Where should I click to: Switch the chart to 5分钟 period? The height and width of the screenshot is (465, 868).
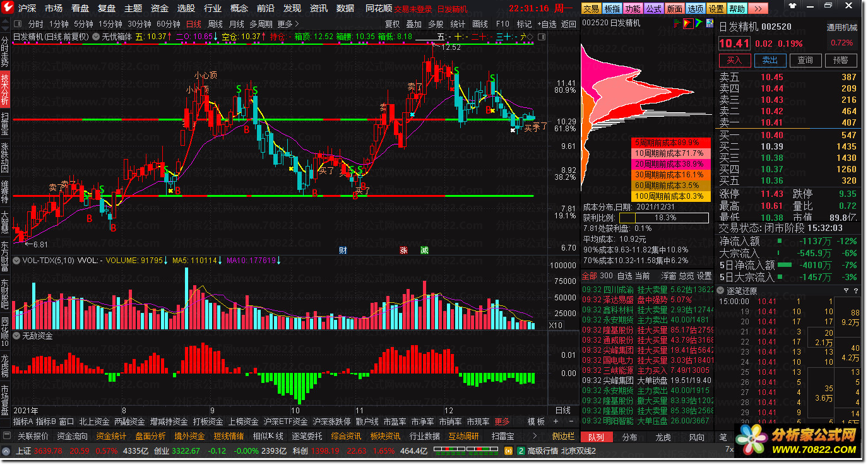pos(84,24)
